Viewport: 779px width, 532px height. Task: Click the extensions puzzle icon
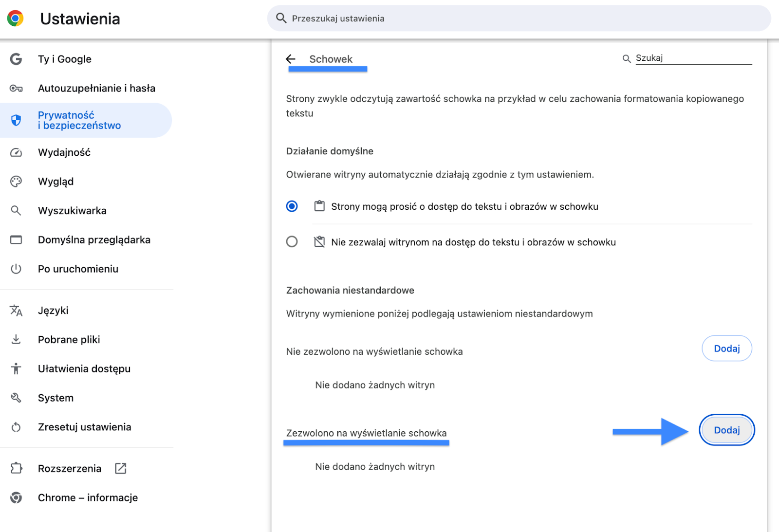(16, 468)
